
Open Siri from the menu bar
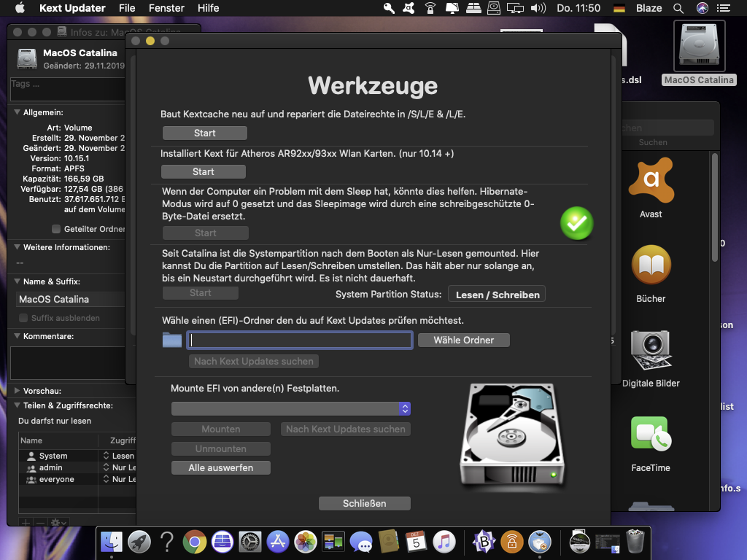tap(703, 8)
